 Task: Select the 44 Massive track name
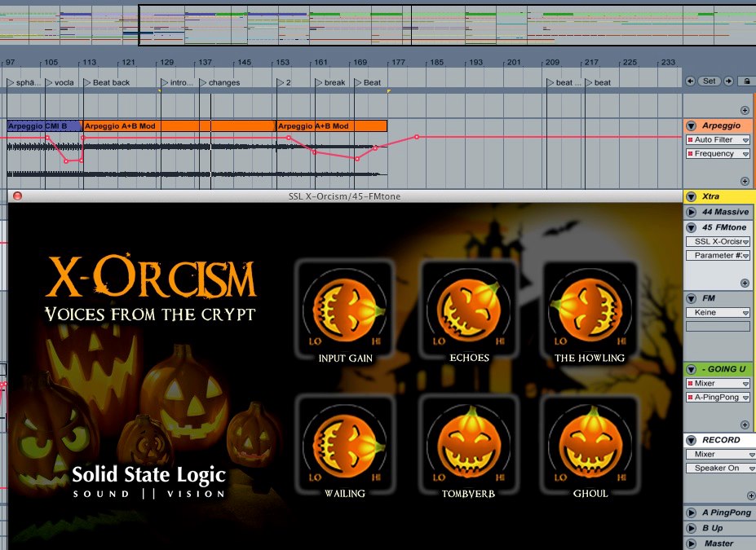point(725,212)
